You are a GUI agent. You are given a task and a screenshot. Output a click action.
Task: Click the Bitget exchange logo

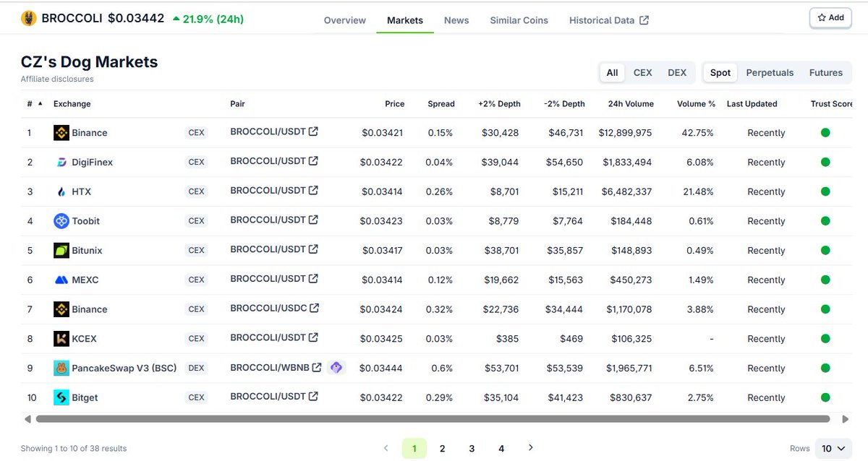coord(61,397)
